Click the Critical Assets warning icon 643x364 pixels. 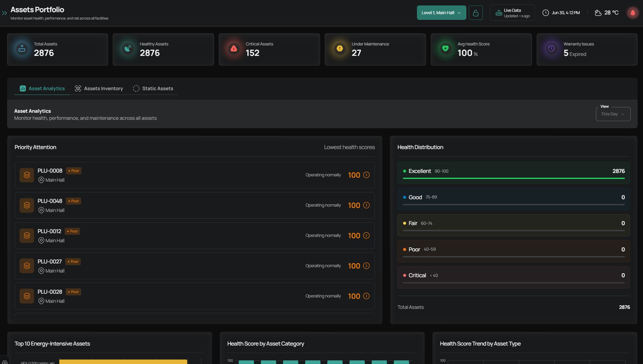point(233,49)
